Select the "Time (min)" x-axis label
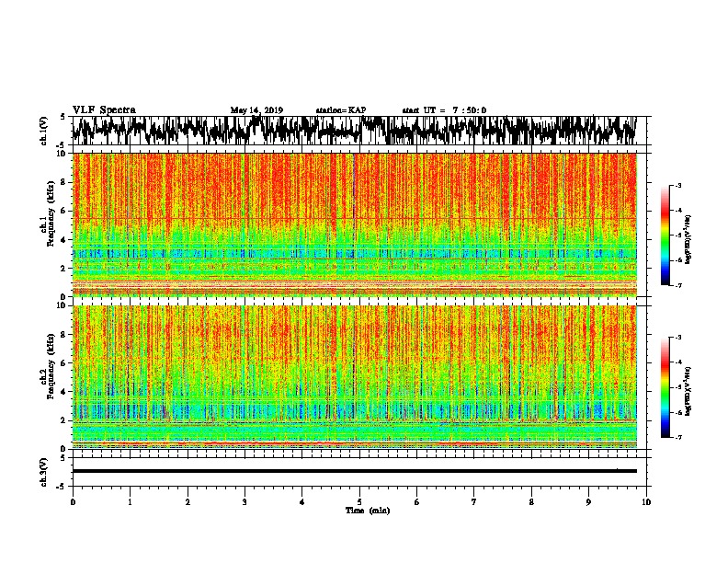 [368, 511]
